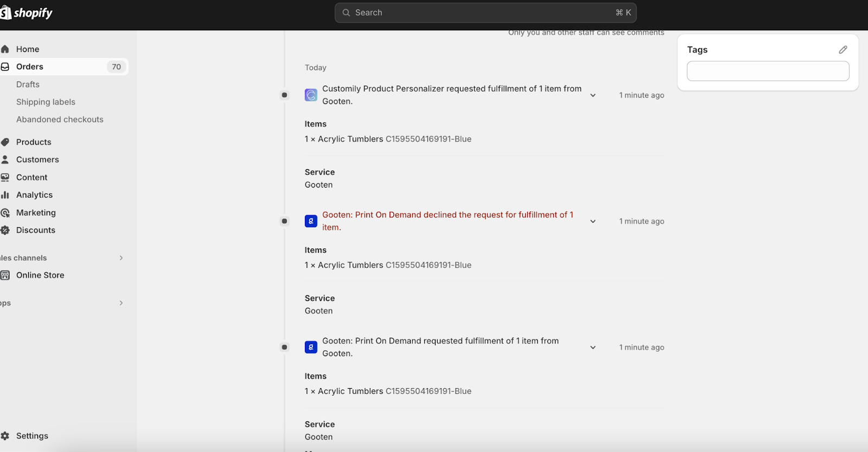
Task: Click the Online Store storefront icon
Action: 5,275
